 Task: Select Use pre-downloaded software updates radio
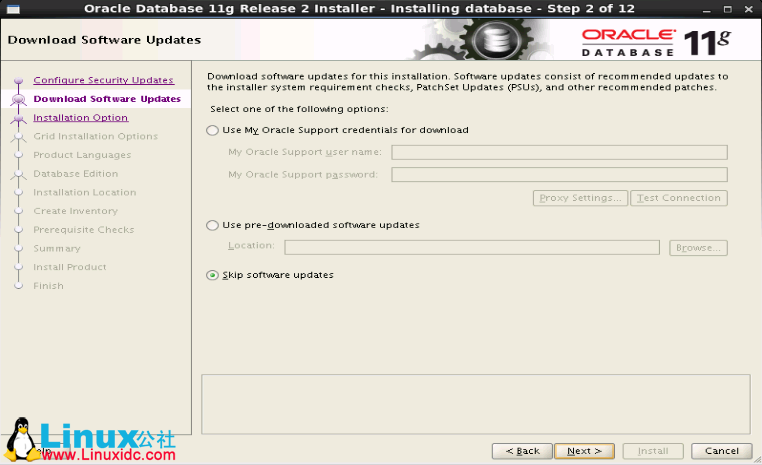click(x=212, y=225)
